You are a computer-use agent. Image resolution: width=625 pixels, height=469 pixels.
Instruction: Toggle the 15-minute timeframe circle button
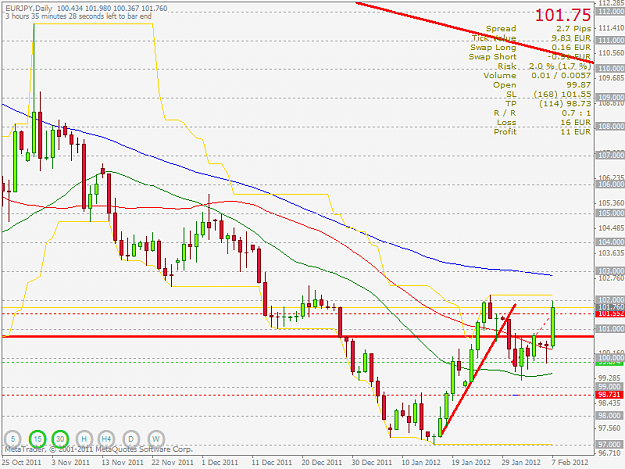[x=37, y=439]
